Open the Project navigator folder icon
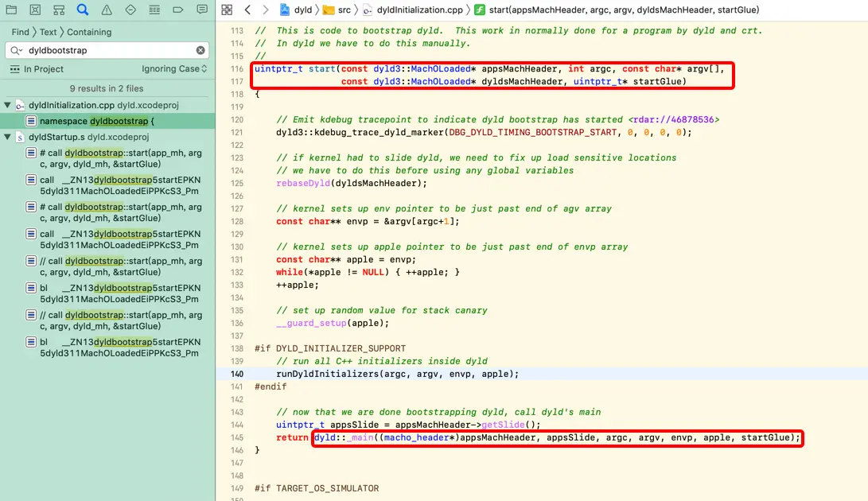868x501 pixels. click(x=11, y=10)
